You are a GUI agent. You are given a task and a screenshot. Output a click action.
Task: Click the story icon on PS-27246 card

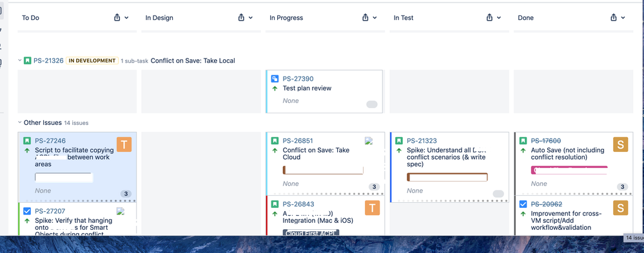pos(27,140)
